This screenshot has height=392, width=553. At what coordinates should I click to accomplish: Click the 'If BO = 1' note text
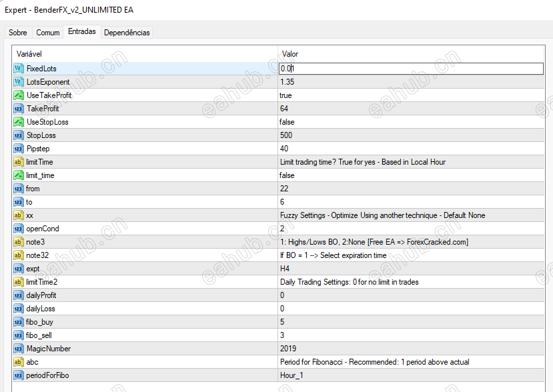(x=334, y=255)
